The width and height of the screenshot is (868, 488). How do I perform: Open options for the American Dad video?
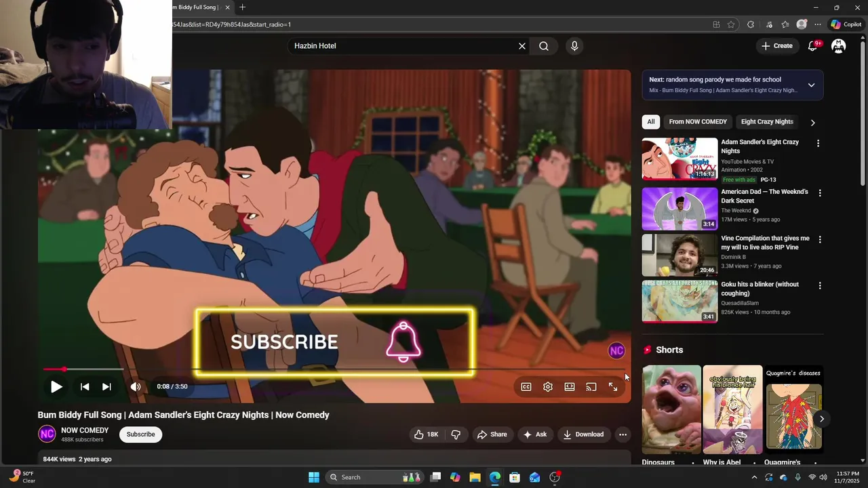click(x=819, y=193)
